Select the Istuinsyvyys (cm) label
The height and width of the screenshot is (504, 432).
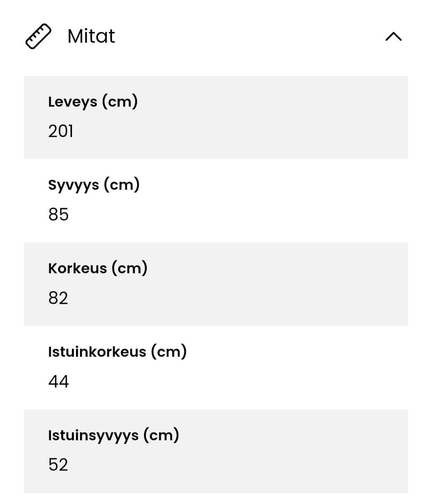click(x=113, y=435)
